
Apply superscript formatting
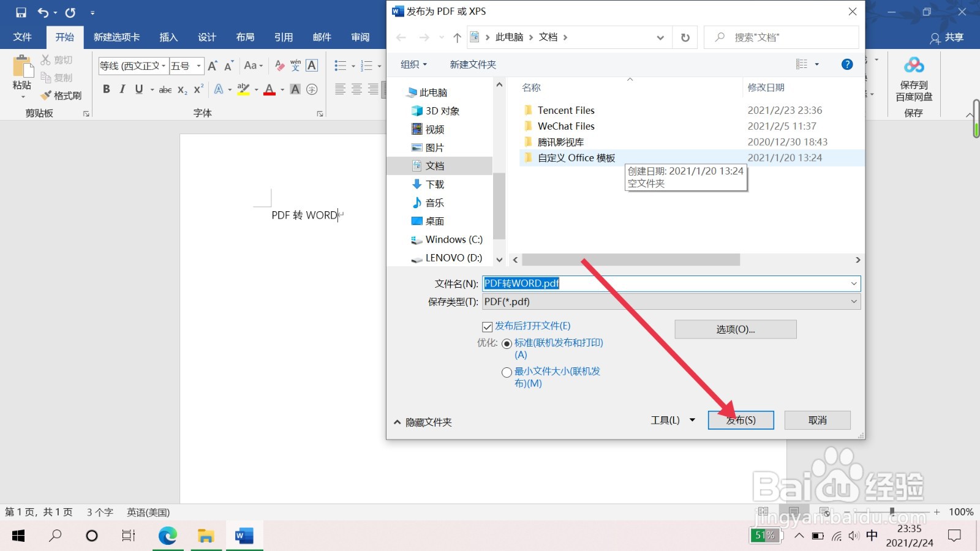click(x=198, y=89)
